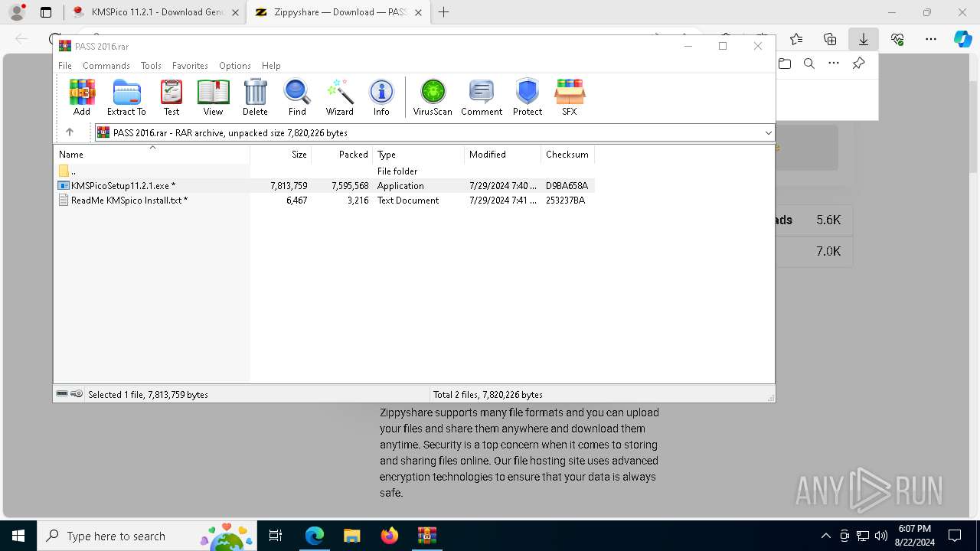Expand the archive path dropdown
980x551 pixels.
point(768,133)
